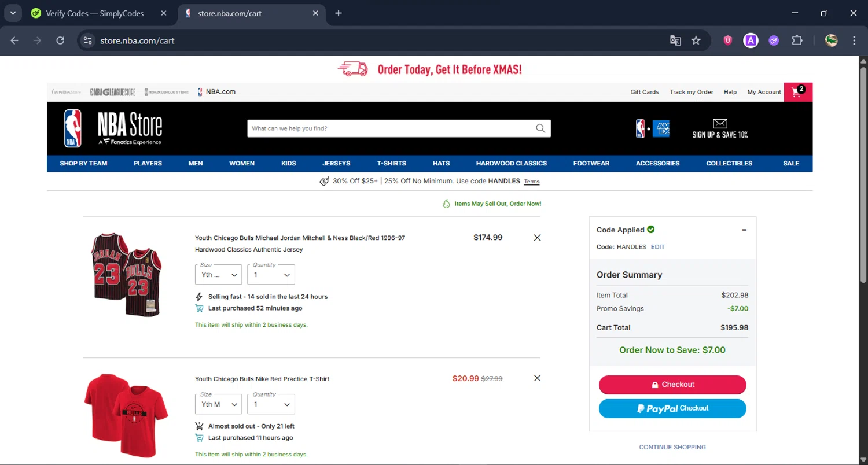Click browser reload icon
Screen dimensions: 868x465
(x=60, y=40)
